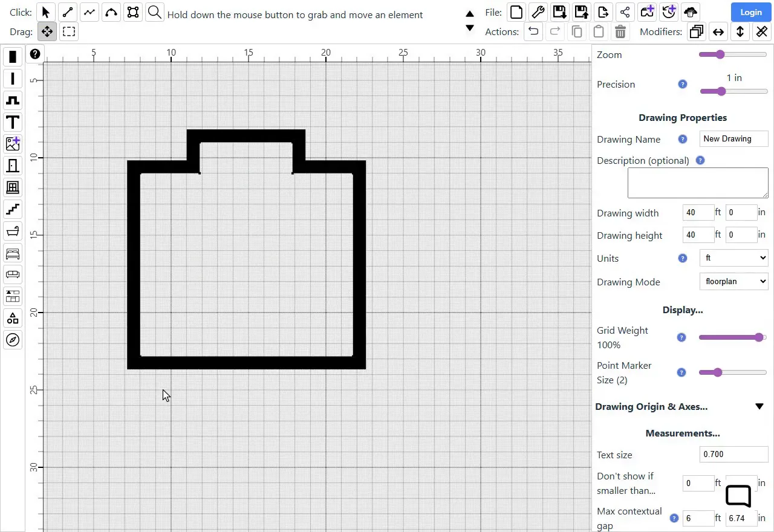The width and height of the screenshot is (774, 532).
Task: Click the Drawing Name input field
Action: [x=734, y=139]
